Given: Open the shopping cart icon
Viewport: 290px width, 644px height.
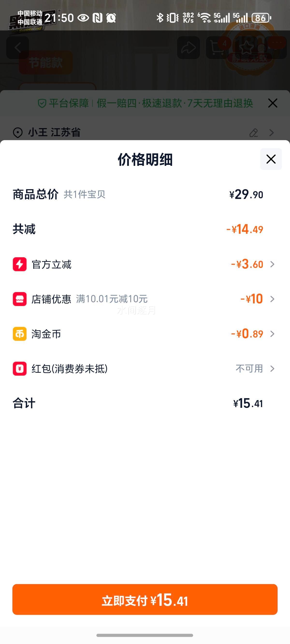Looking at the screenshot, I should [217, 47].
